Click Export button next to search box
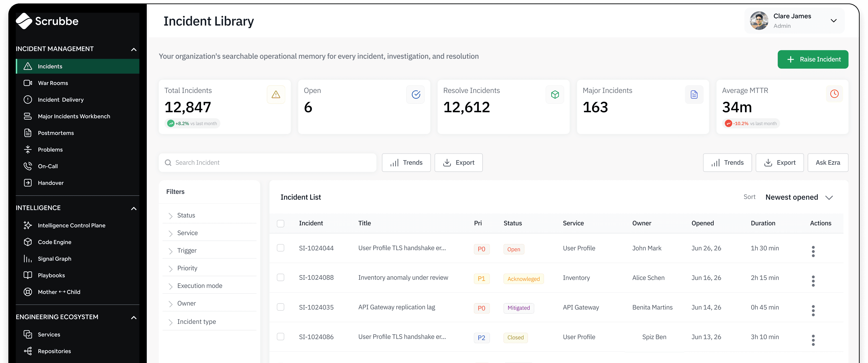The image size is (868, 363). pyautogui.click(x=458, y=163)
